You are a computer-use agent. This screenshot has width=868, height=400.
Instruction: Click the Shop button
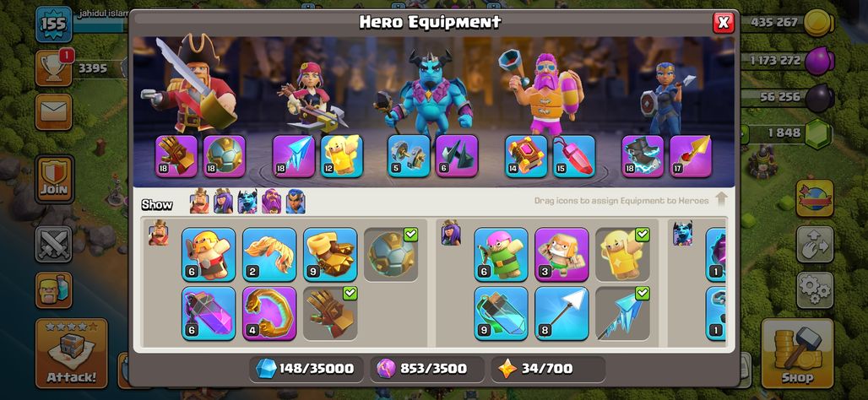coord(797,354)
